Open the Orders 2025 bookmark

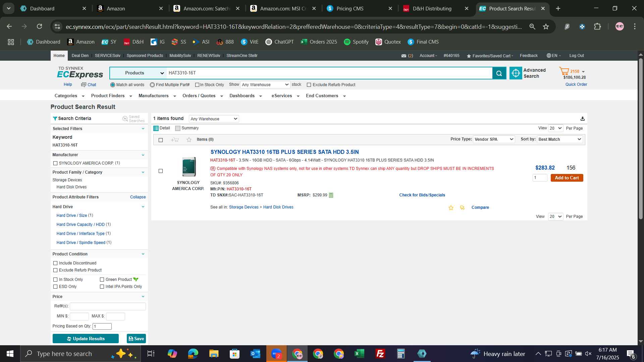click(319, 42)
